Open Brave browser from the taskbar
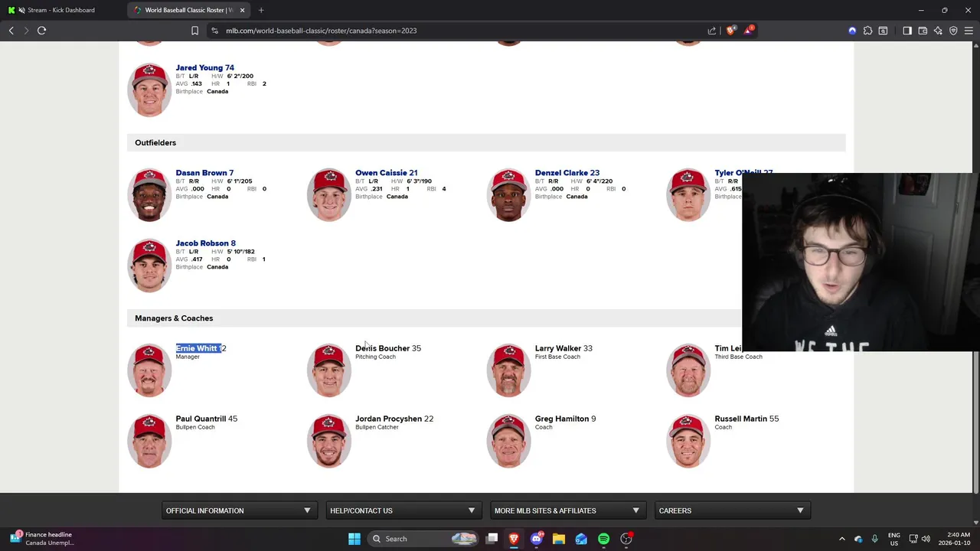The height and width of the screenshot is (551, 980). click(x=514, y=539)
